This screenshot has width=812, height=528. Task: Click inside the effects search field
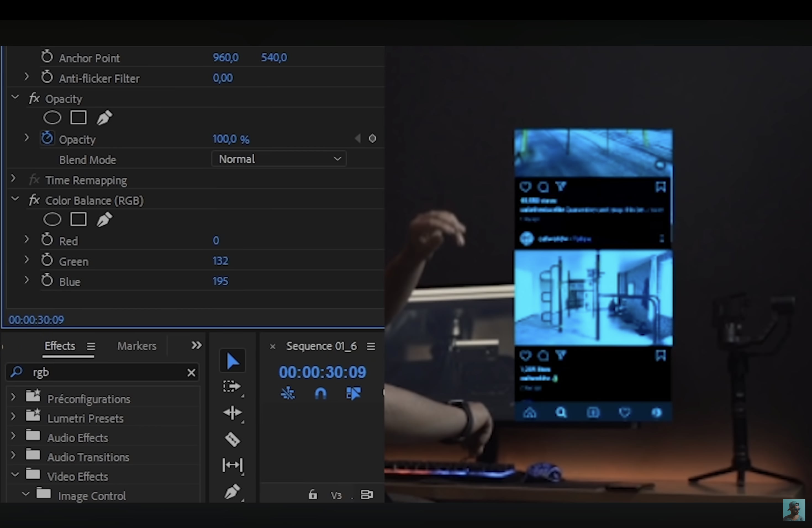[102, 373]
